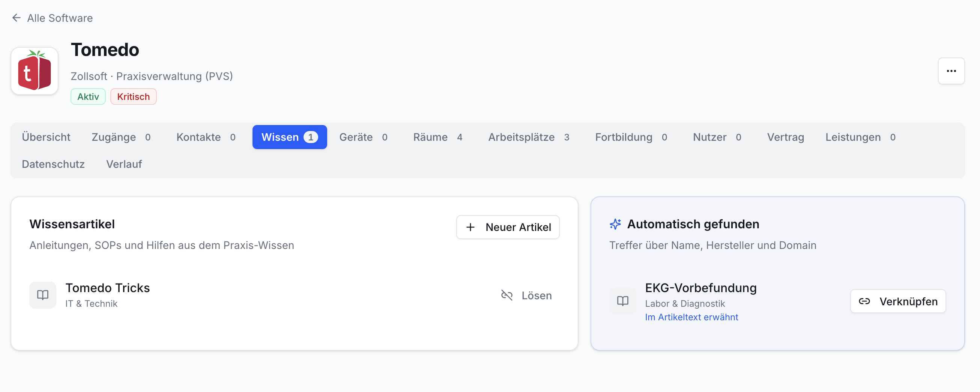Click the Zollsoft · Praxisverwaltung (PVS) subtitle
Screen dimensions: 980x392
[152, 76]
